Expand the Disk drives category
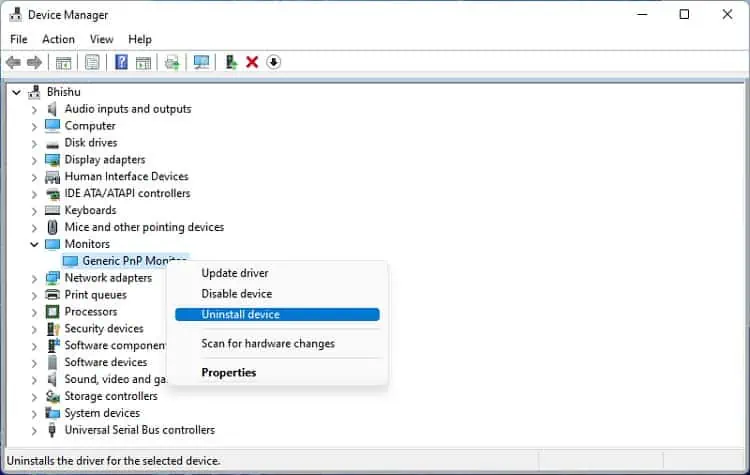 34,143
